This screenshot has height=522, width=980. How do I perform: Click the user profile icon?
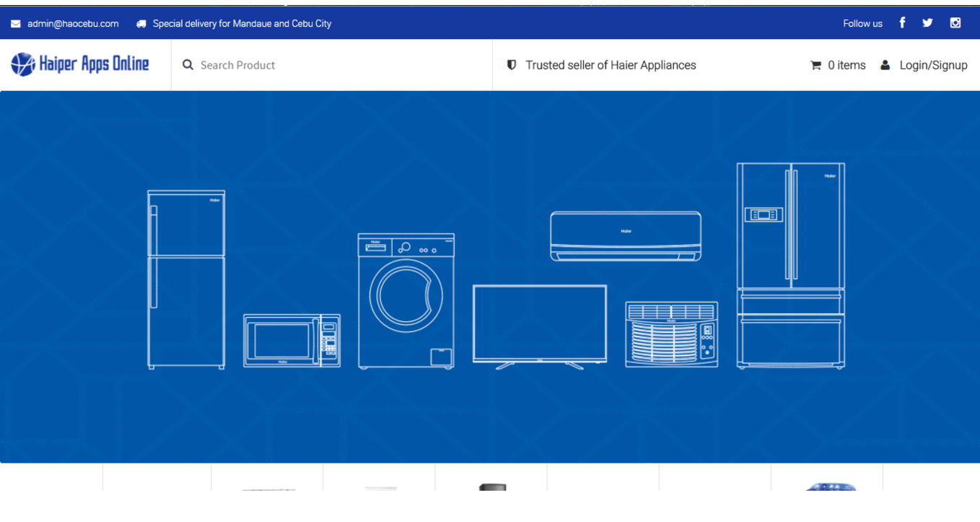point(885,65)
